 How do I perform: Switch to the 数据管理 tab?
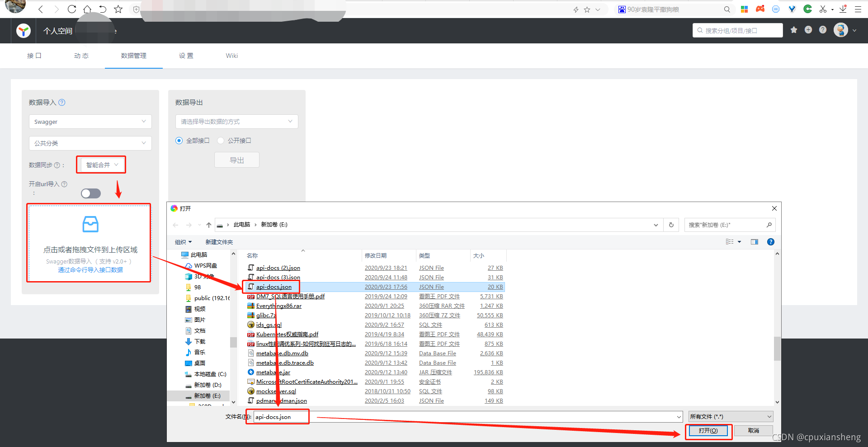tap(134, 56)
